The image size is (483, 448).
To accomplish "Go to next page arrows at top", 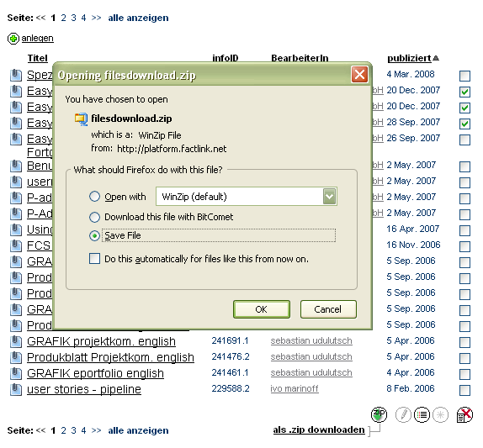I will [x=96, y=18].
